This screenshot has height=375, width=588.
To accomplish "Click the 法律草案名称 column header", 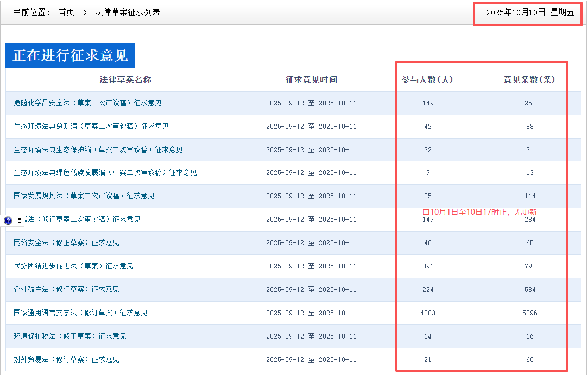I will (x=125, y=79).
